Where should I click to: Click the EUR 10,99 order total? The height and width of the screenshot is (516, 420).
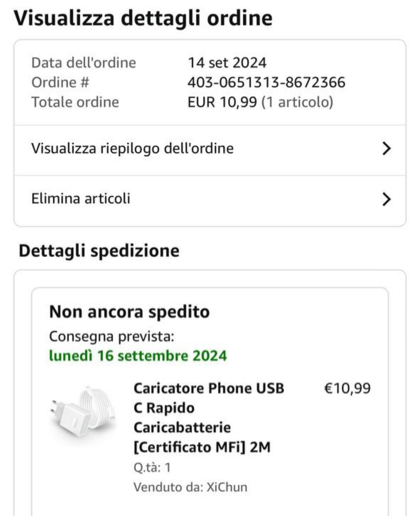222,102
